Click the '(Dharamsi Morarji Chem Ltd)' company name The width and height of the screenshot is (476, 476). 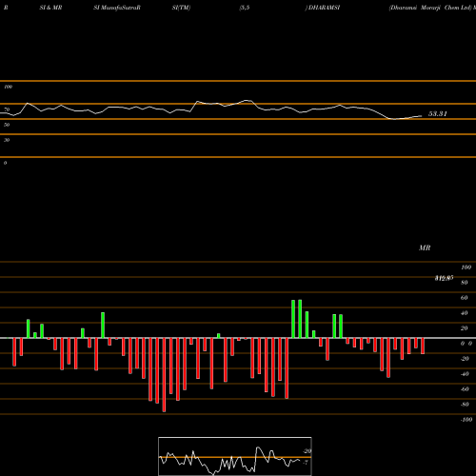pyautogui.click(x=430, y=8)
